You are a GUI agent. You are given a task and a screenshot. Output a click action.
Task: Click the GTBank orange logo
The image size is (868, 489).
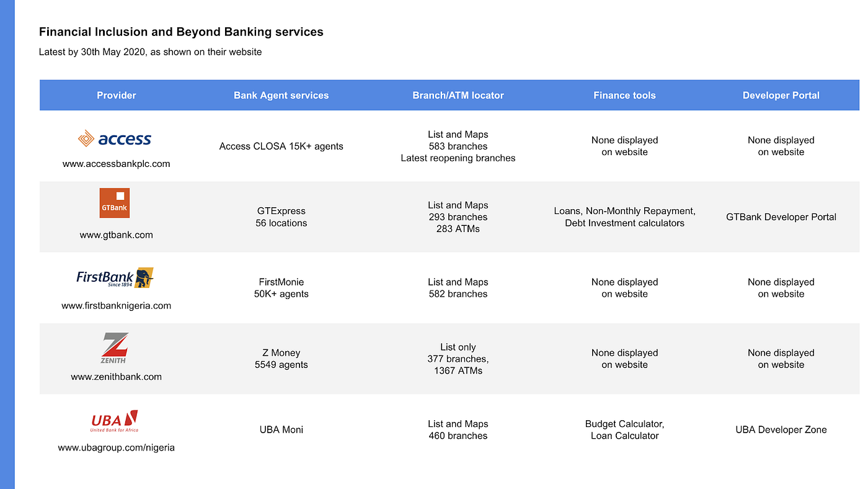point(115,203)
